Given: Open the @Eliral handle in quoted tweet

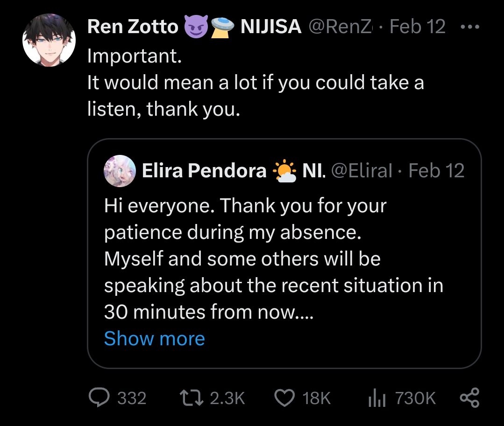Looking at the screenshot, I should (x=362, y=171).
